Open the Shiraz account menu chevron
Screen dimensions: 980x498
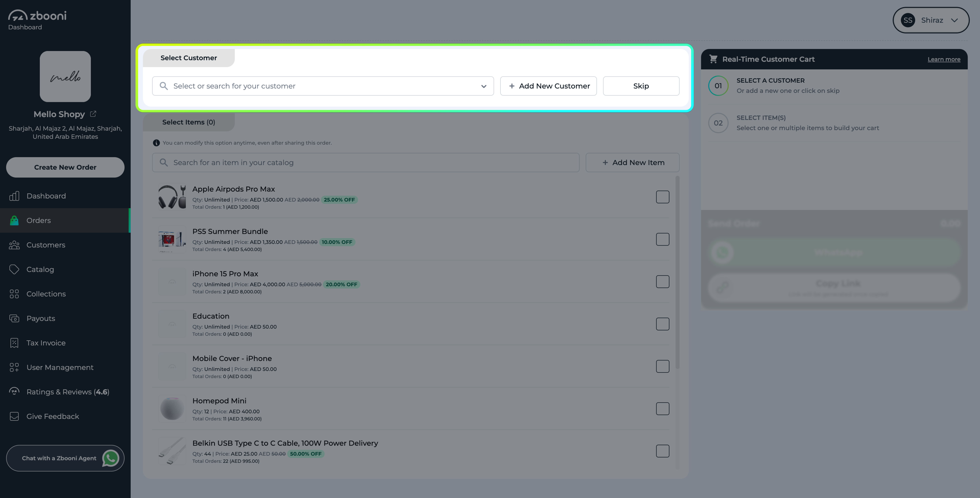tap(954, 20)
